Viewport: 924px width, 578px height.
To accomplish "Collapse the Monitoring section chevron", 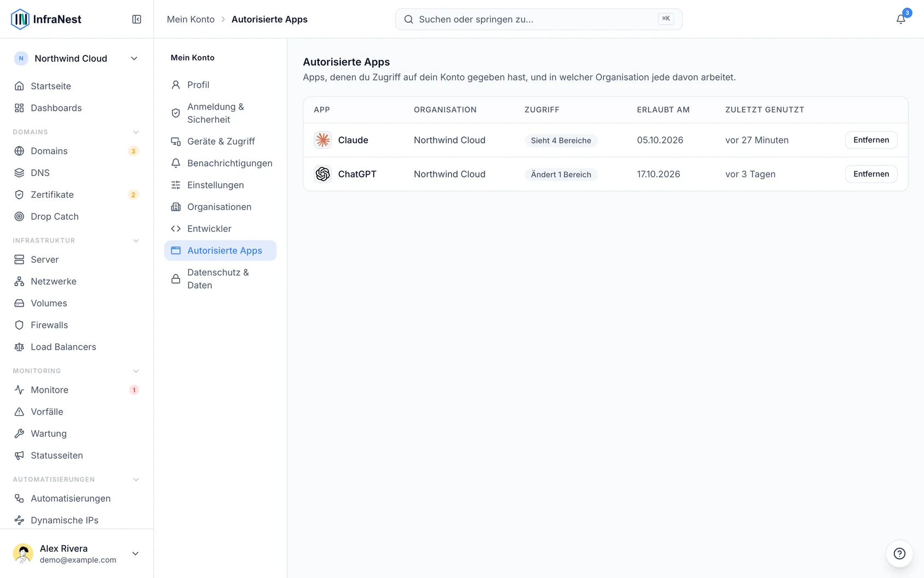I will (x=136, y=371).
